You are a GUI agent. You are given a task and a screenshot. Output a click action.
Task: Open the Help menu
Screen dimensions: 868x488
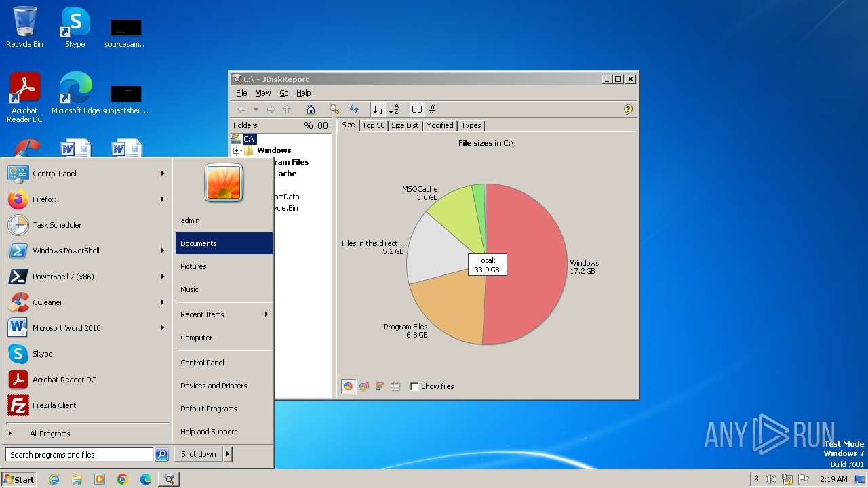click(x=304, y=93)
